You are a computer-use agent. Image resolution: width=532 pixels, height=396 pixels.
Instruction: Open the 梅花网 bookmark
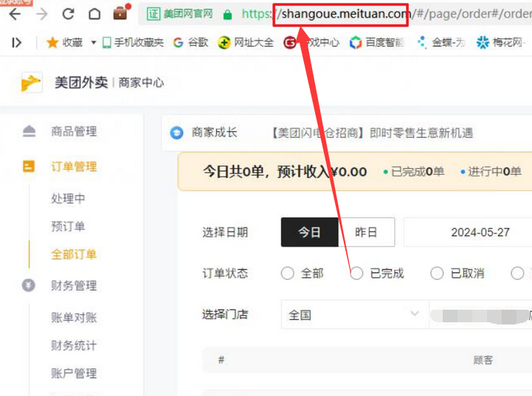pyautogui.click(x=500, y=42)
